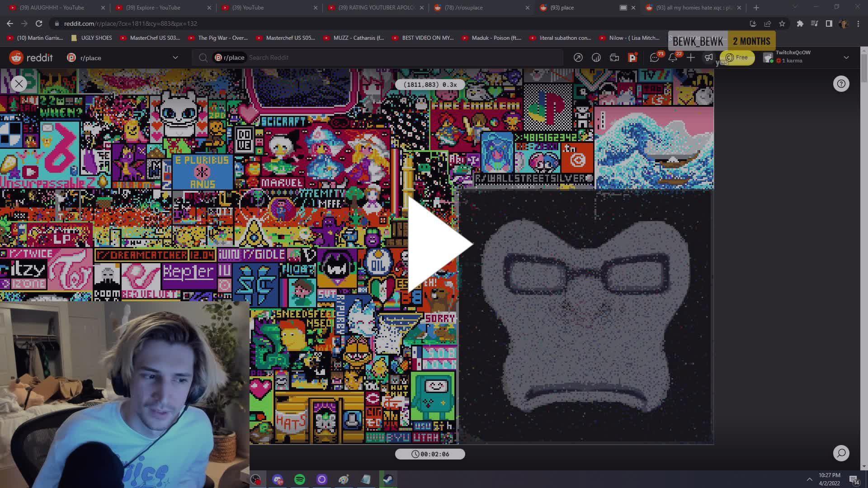The image size is (868, 488).
Task: Show hidden system tray icons
Action: [x=809, y=479]
